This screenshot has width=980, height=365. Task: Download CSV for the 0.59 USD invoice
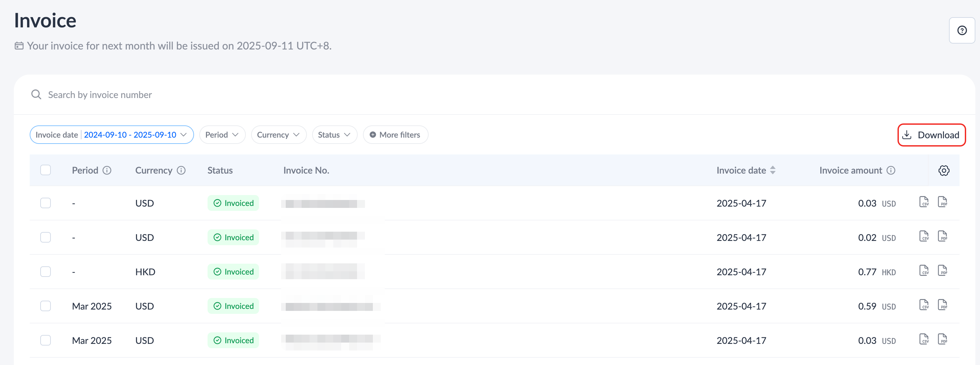(924, 305)
